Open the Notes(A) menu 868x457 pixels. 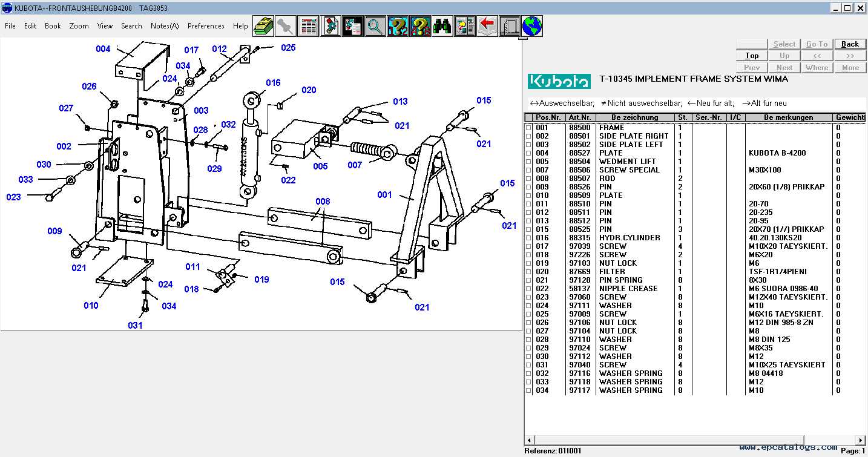click(165, 26)
